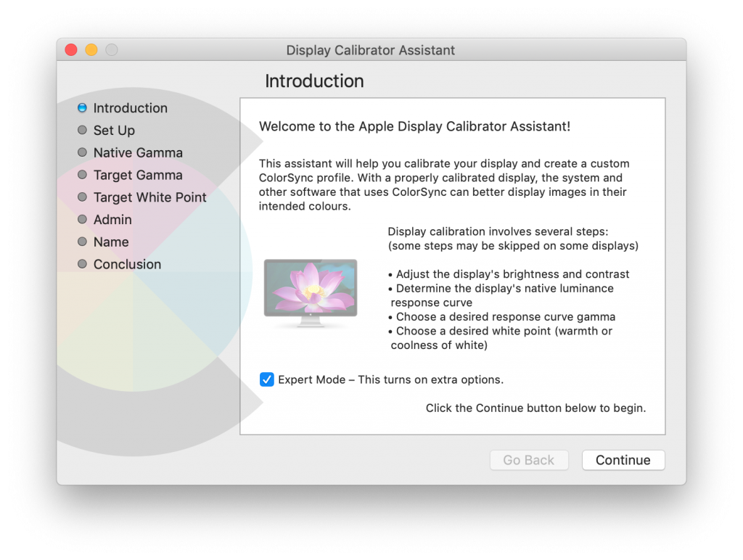Viewport: 743px width, 560px height.
Task: Click the lotus flower monitor image
Action: [x=311, y=293]
